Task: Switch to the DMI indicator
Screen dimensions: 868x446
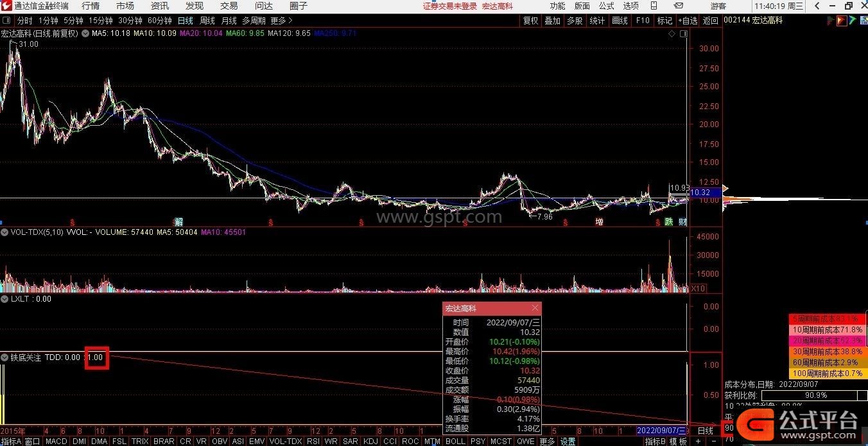Action: [79, 442]
